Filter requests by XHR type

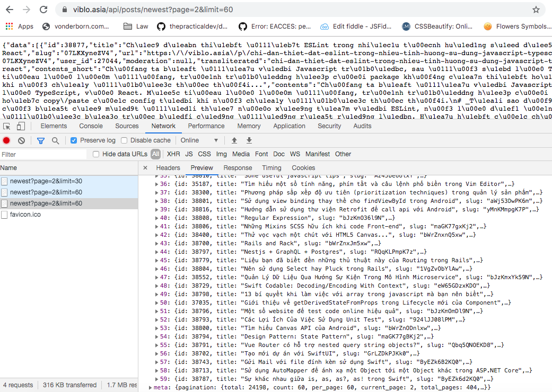(173, 154)
